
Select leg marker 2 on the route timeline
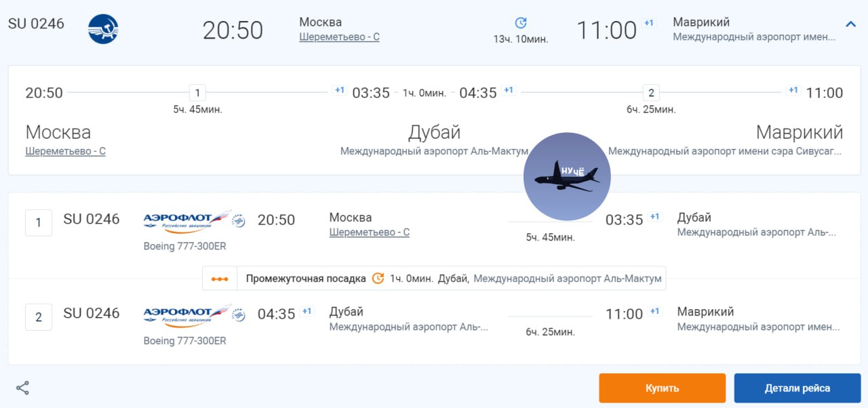click(651, 93)
